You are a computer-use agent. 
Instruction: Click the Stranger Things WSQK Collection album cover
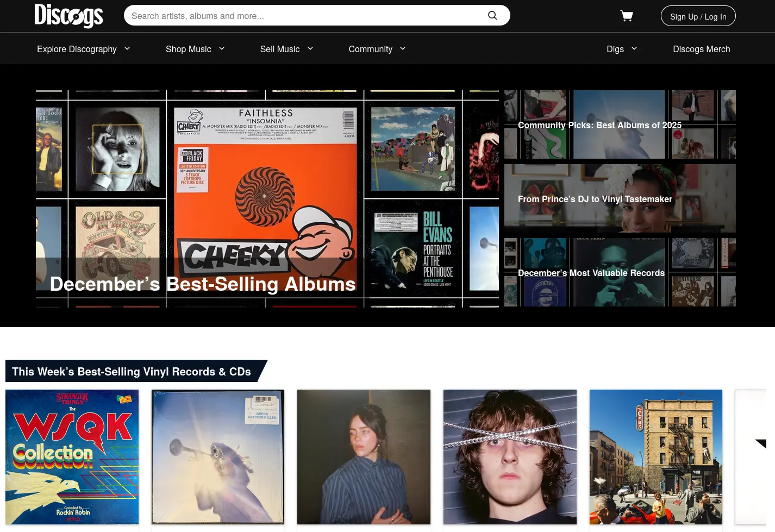click(72, 457)
